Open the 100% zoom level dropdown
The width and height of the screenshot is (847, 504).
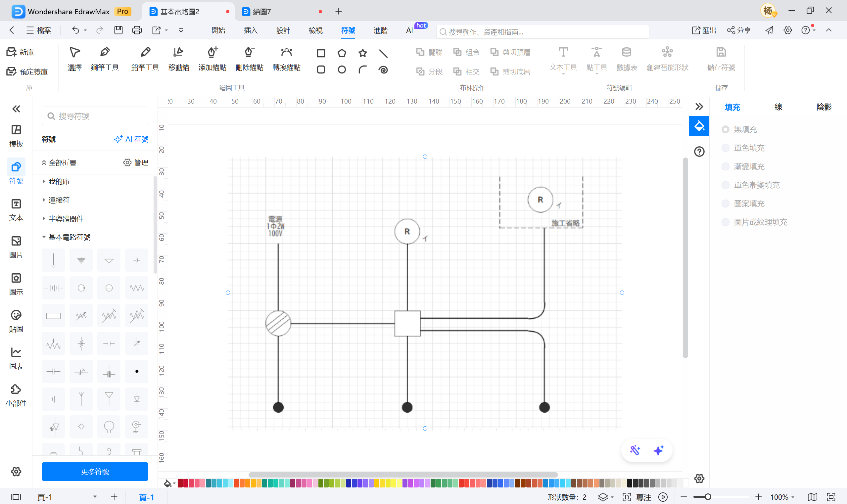click(782, 497)
